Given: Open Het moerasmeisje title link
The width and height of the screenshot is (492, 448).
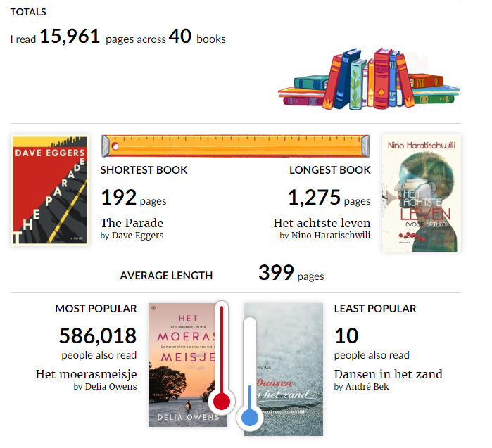Looking at the screenshot, I should [x=87, y=374].
